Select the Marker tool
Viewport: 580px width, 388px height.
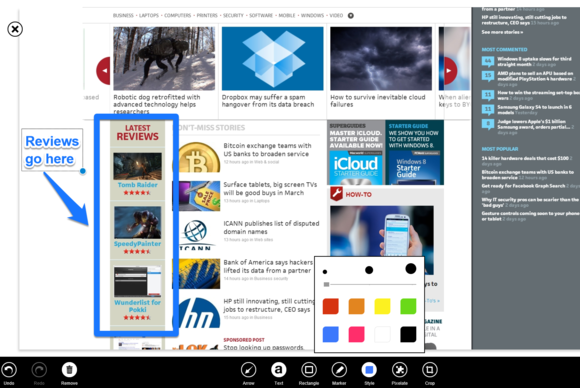339,370
